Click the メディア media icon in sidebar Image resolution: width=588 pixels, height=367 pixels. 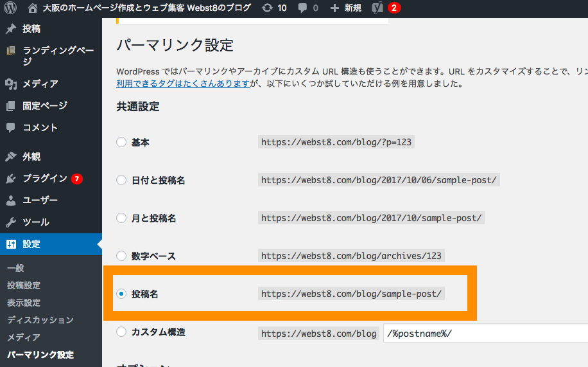11,84
